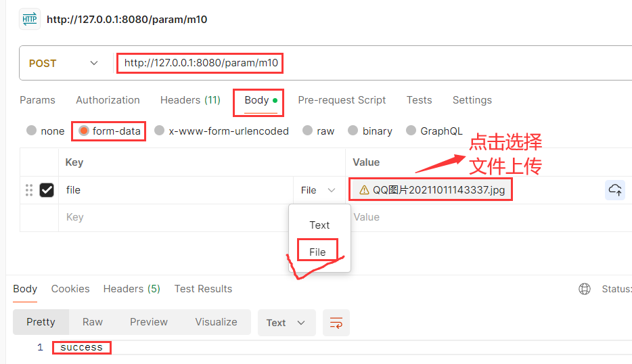
Task: Open the request Settings tab
Action: click(x=472, y=100)
